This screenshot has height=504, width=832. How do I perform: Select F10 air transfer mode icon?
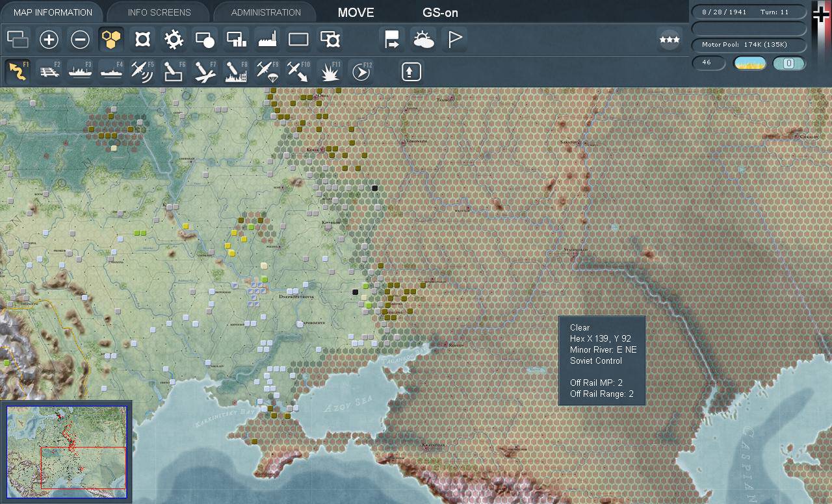click(x=298, y=71)
